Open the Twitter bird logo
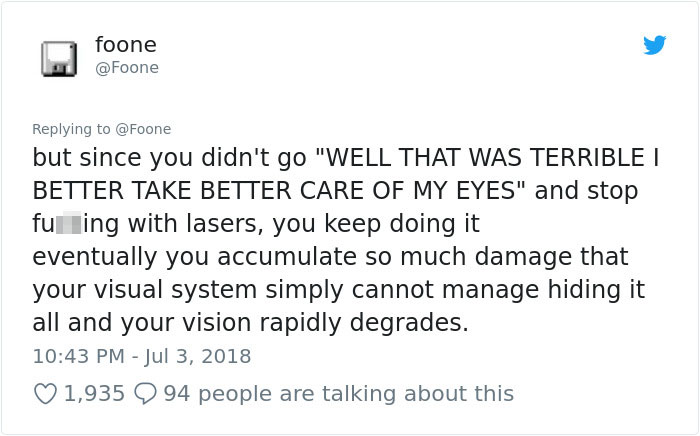Screen dimensions: 700x436 (655, 46)
